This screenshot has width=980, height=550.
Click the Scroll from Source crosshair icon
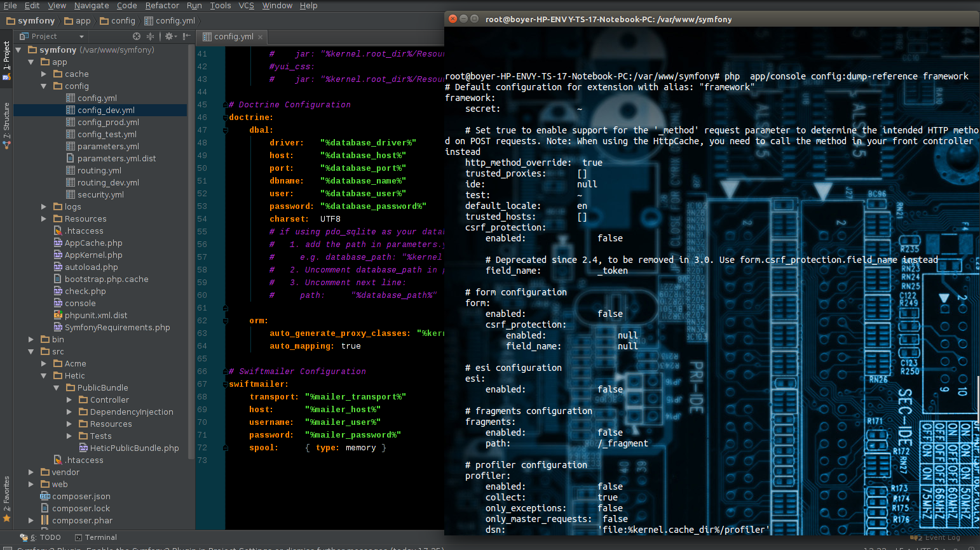(x=136, y=36)
